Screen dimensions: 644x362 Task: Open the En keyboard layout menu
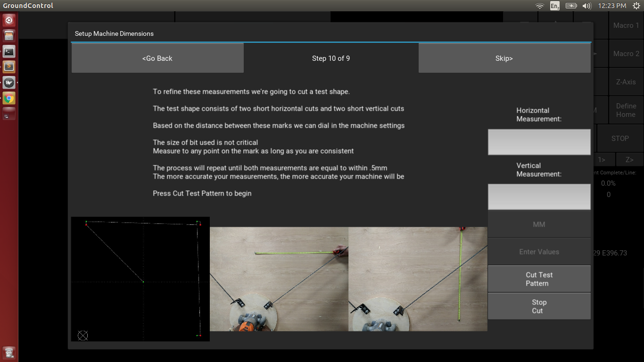554,6
